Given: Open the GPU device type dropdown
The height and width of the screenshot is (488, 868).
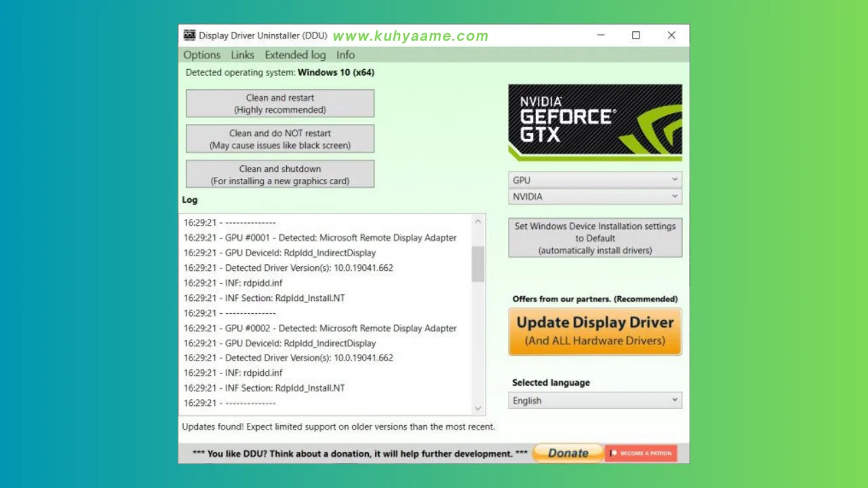Looking at the screenshot, I should point(595,180).
